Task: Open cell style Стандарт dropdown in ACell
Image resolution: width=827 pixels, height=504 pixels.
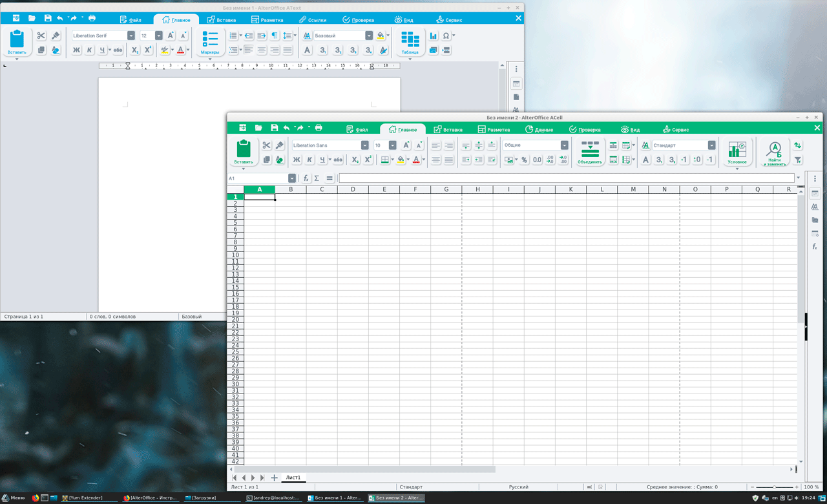Action: tap(712, 145)
